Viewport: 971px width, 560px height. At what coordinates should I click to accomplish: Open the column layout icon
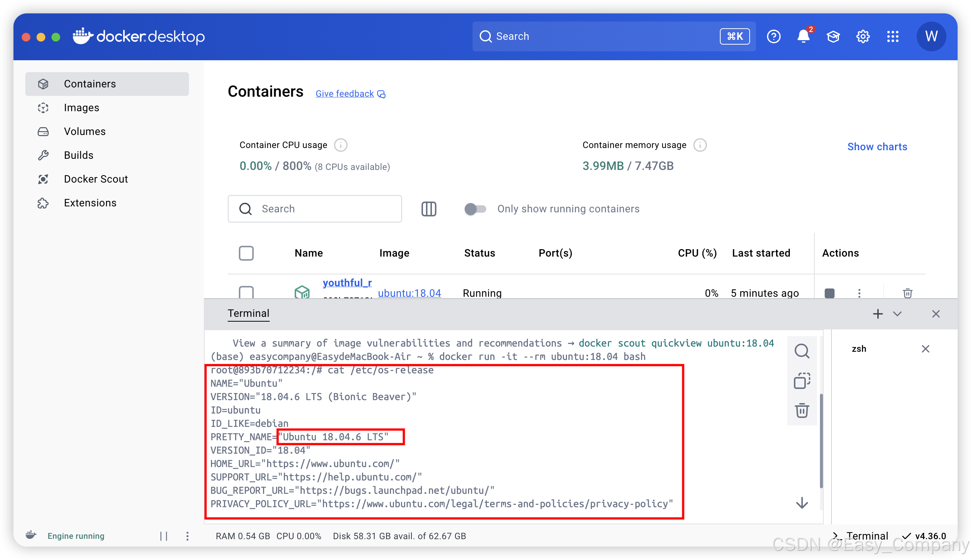[x=429, y=209]
